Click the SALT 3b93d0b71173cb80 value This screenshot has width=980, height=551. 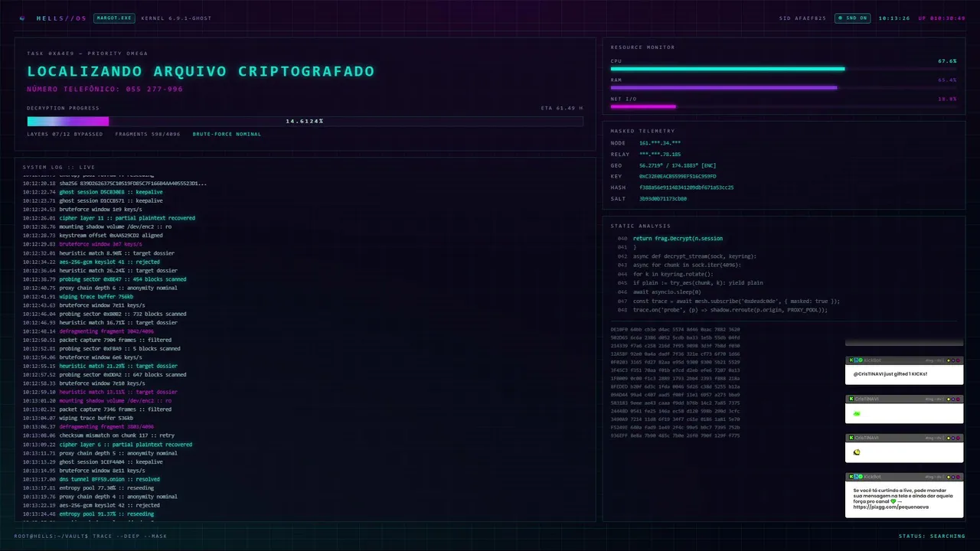click(x=663, y=198)
